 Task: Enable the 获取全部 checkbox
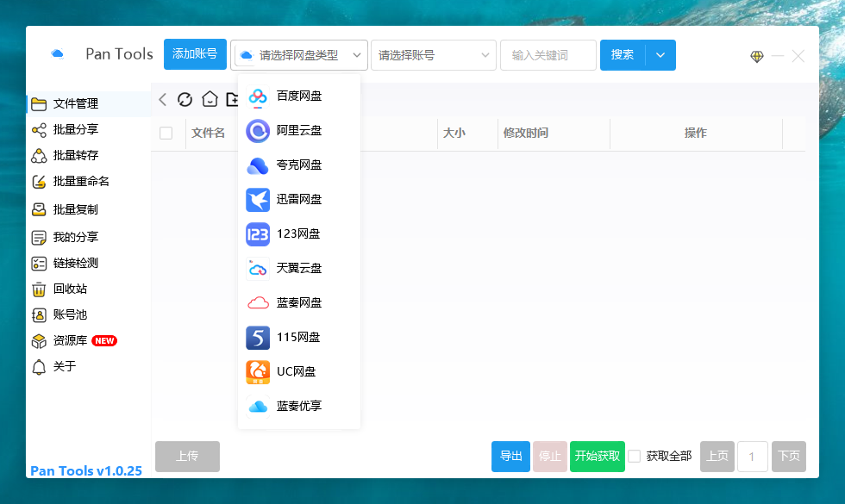tap(635, 457)
